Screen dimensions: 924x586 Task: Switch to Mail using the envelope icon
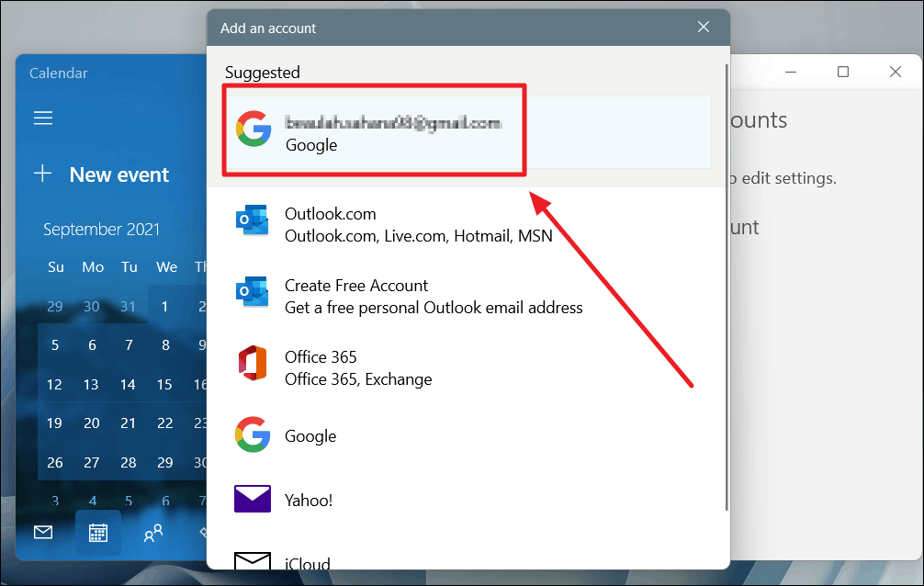(x=42, y=531)
